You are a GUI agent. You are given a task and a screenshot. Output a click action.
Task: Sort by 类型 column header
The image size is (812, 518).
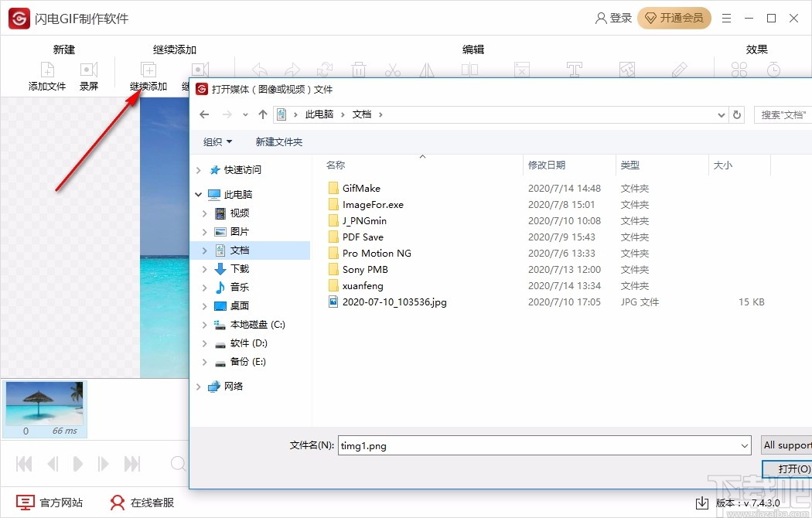(630, 165)
